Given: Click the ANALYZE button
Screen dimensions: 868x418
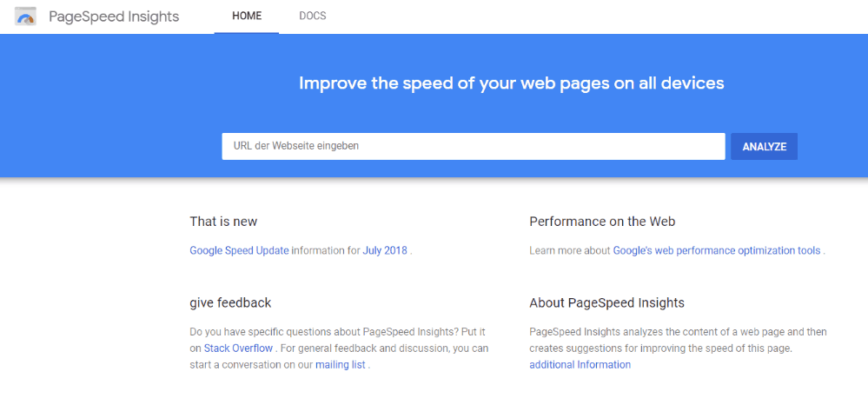Looking at the screenshot, I should (x=764, y=147).
